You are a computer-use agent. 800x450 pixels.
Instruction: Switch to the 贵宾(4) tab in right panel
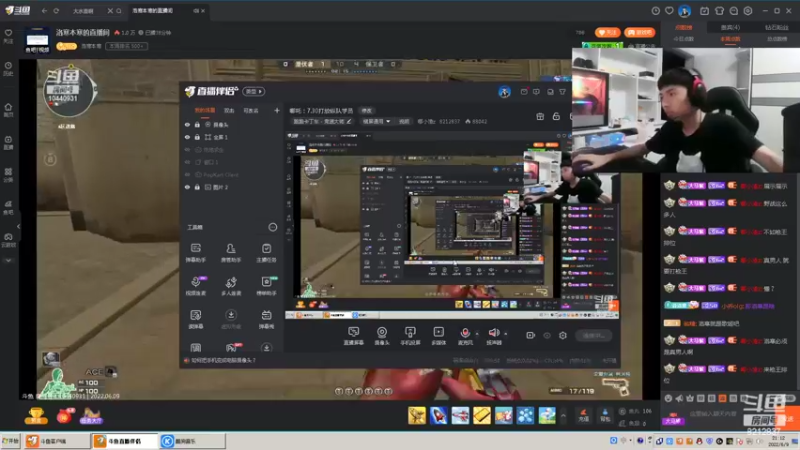click(730, 28)
